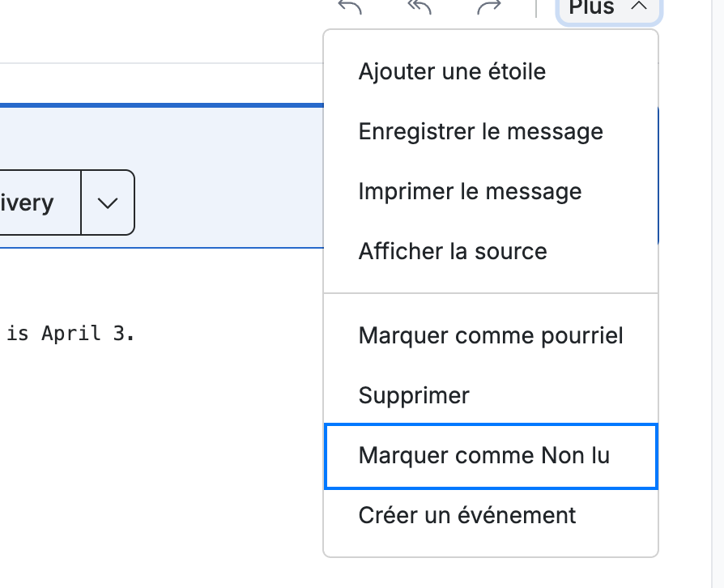Click the vertical separator beside the Forward icon
Screen dimensions: 724x588
536,7
